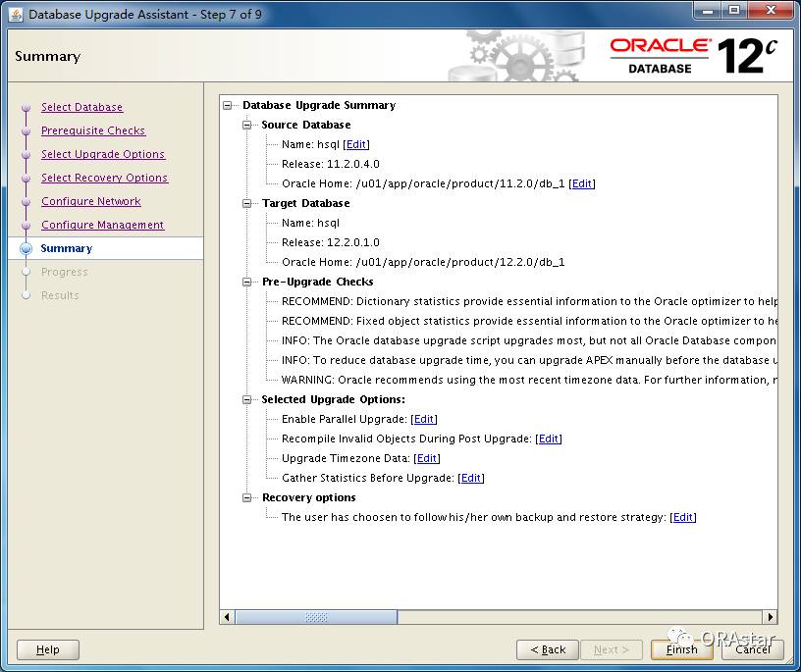Select the Results step label
801x672 pixels.
click(x=60, y=295)
